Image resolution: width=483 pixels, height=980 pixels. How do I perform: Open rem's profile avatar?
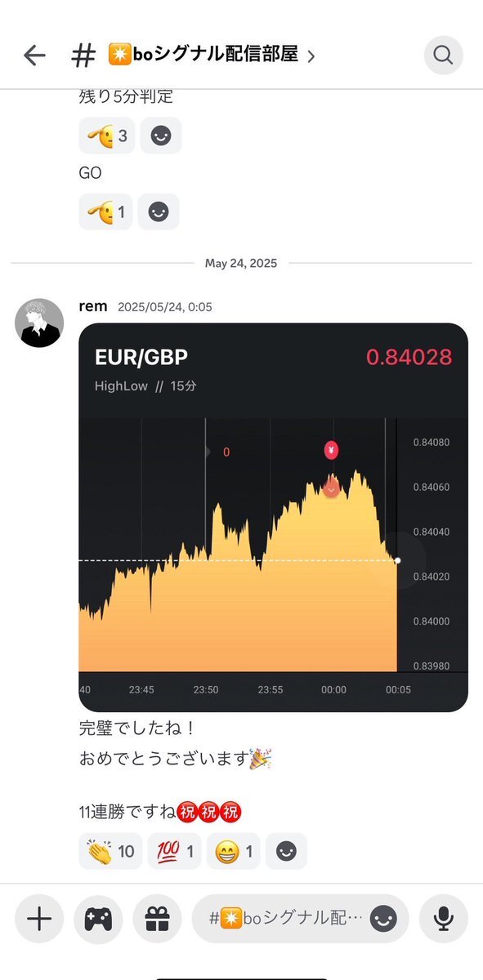click(39, 323)
